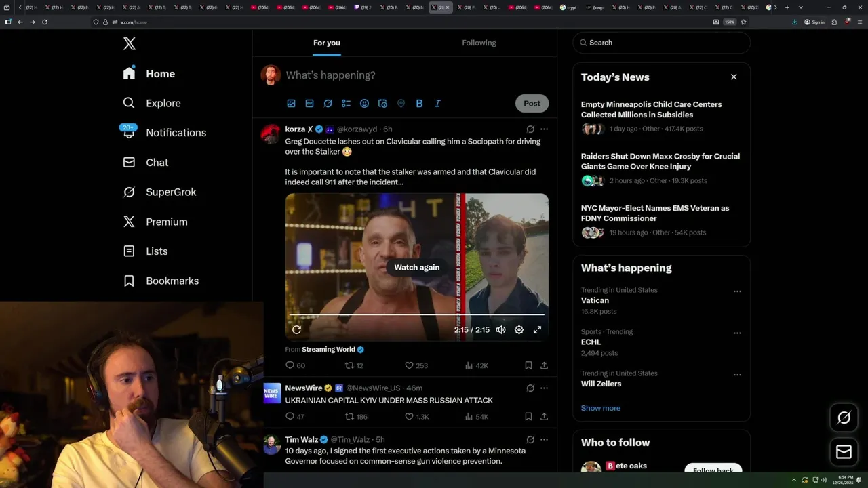Like korza's post with 253 likes
The width and height of the screenshot is (868, 488).
416,365
